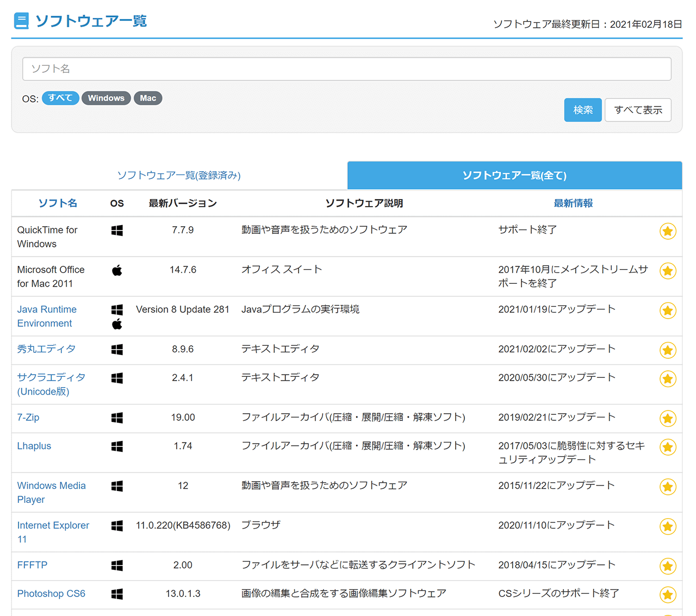This screenshot has width=696, height=616.
Task: Click the star icon for Internet Explorer 11
Action: click(x=668, y=526)
